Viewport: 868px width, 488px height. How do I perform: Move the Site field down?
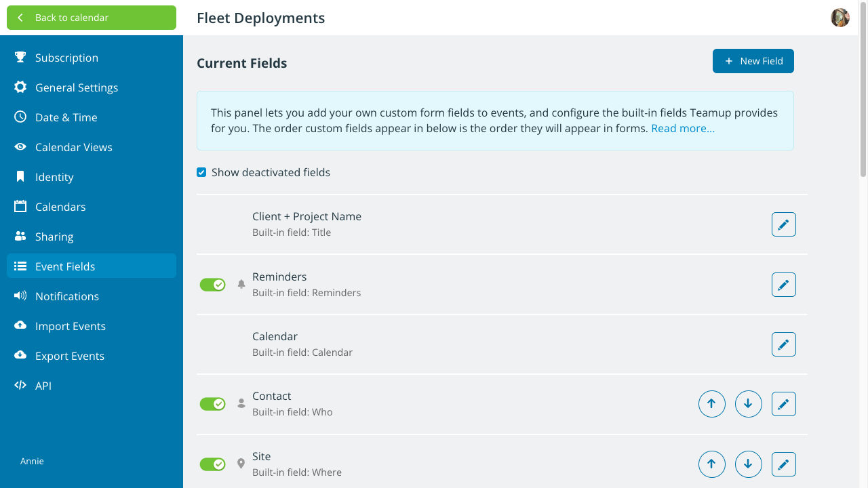pyautogui.click(x=748, y=464)
